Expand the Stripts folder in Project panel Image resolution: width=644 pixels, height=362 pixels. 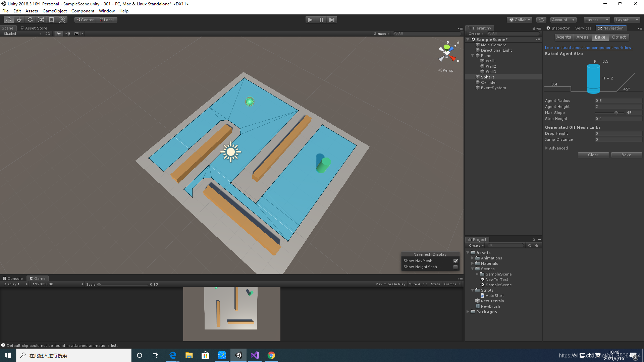click(472, 290)
